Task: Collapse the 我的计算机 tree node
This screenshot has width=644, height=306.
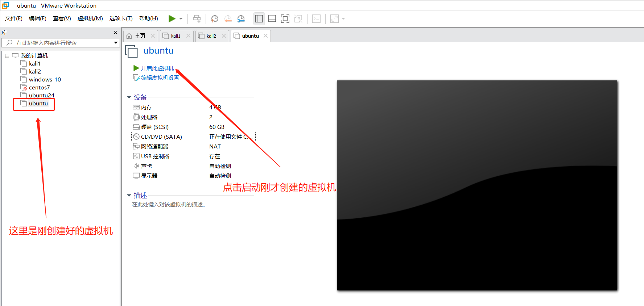Action: [x=7, y=56]
